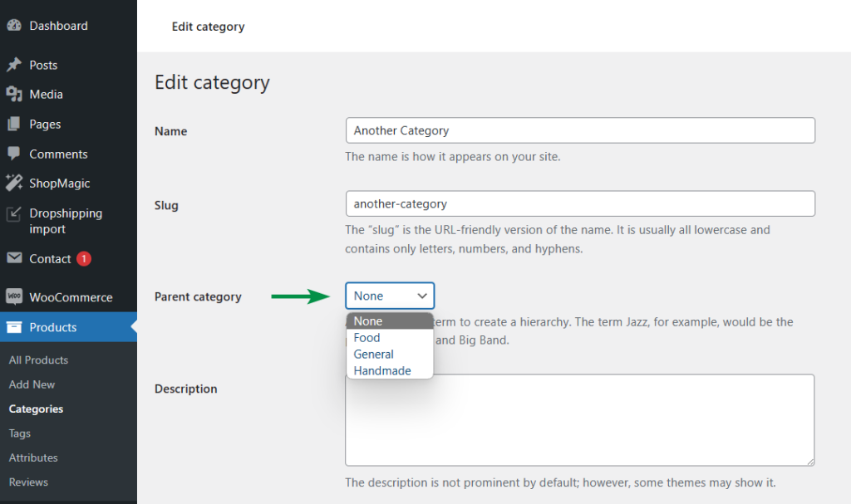The width and height of the screenshot is (851, 504).
Task: Open product Reviews in the sidebar
Action: tap(28, 482)
